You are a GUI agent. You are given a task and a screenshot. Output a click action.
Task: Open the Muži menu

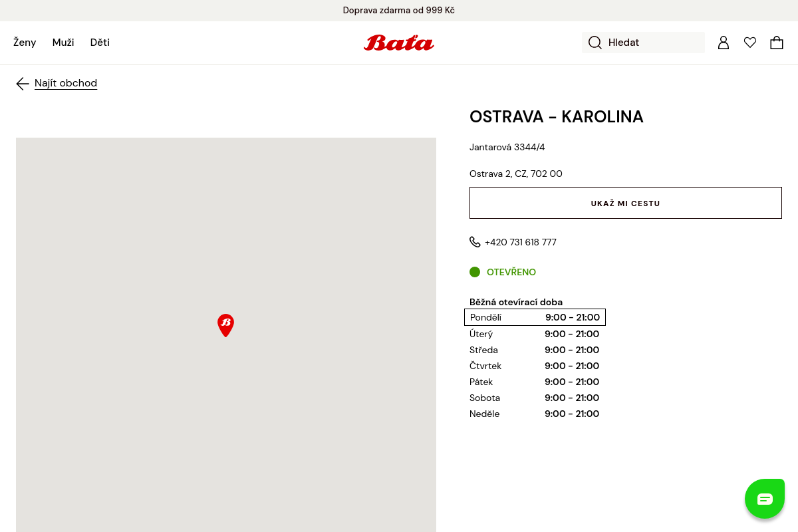pyautogui.click(x=63, y=43)
